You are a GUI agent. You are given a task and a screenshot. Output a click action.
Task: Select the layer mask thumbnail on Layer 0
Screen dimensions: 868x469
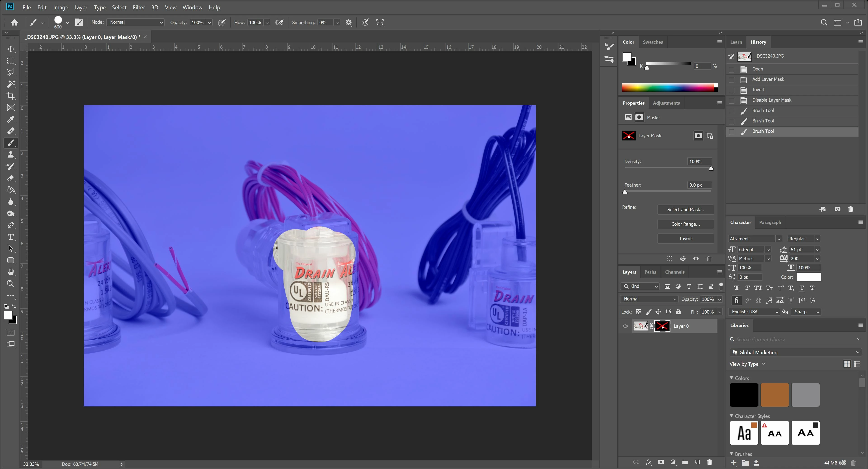662,326
